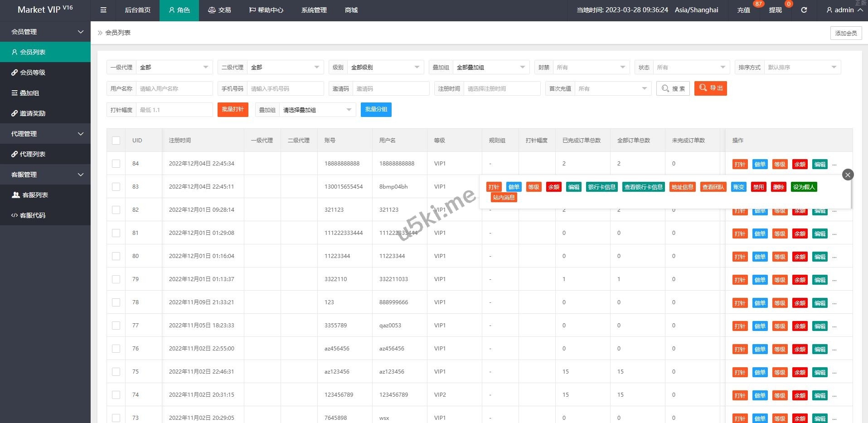The width and height of the screenshot is (868, 423).
Task: Expand the 排序方式 dropdown
Action: [x=801, y=67]
